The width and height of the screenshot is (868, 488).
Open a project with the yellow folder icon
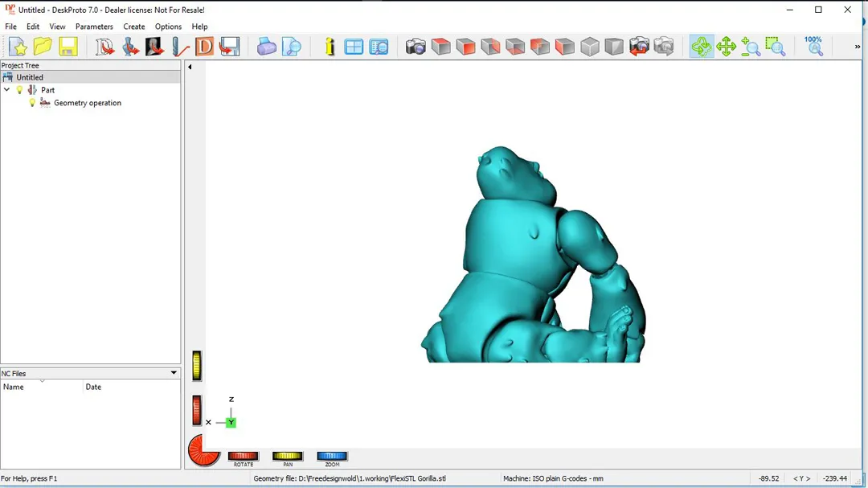(x=43, y=47)
